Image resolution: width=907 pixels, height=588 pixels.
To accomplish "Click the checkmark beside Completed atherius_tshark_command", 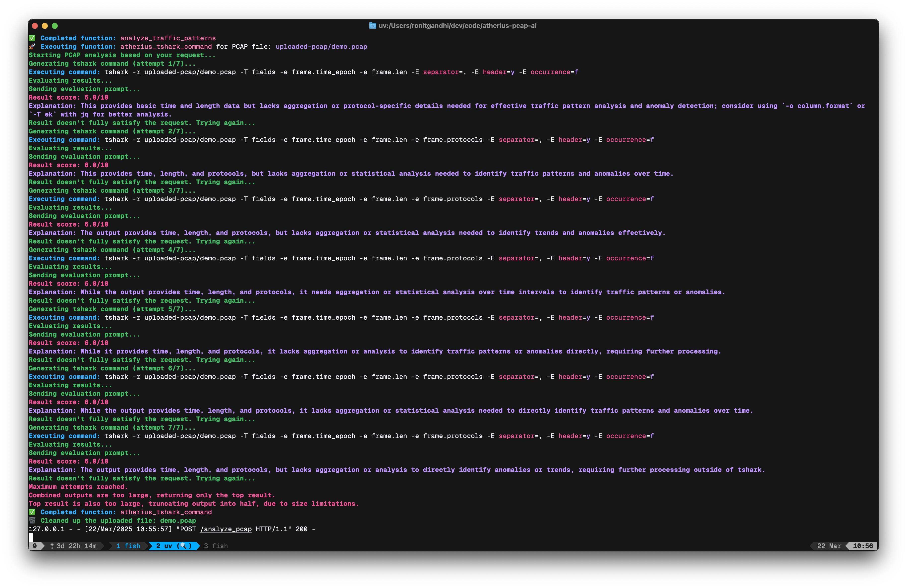I will (x=32, y=512).
